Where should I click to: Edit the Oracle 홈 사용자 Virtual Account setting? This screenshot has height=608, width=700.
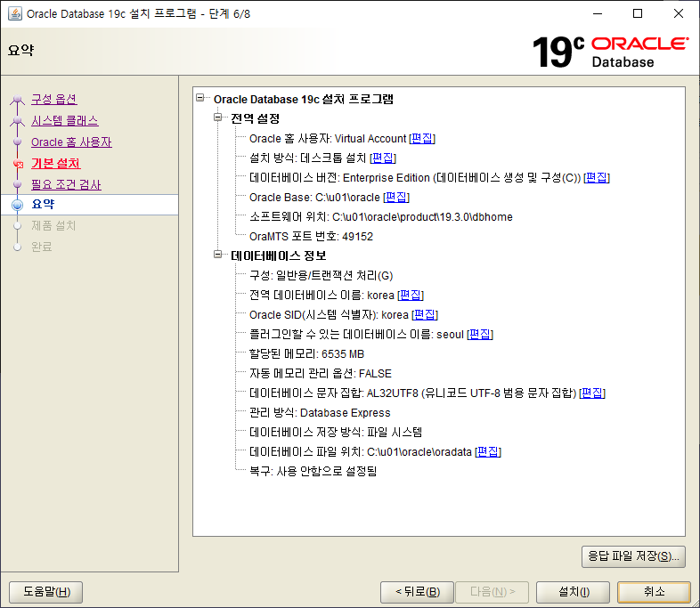(422, 138)
